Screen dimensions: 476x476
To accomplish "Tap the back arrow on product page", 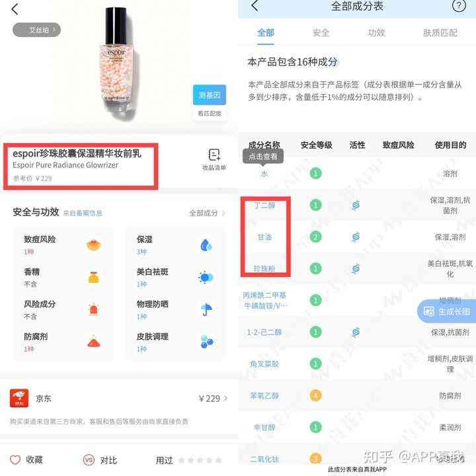I will pyautogui.click(x=15, y=9).
